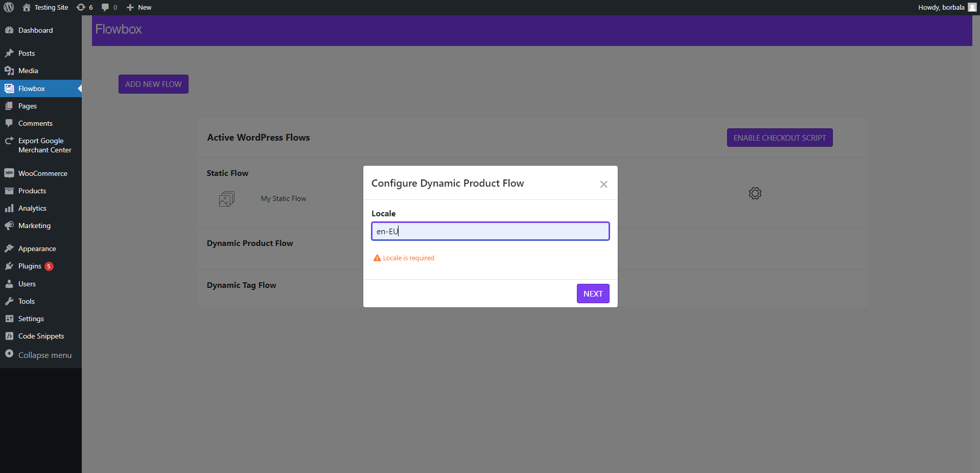Close the Configure Dynamic Product Flow dialog
This screenshot has height=473, width=980.
pos(603,184)
